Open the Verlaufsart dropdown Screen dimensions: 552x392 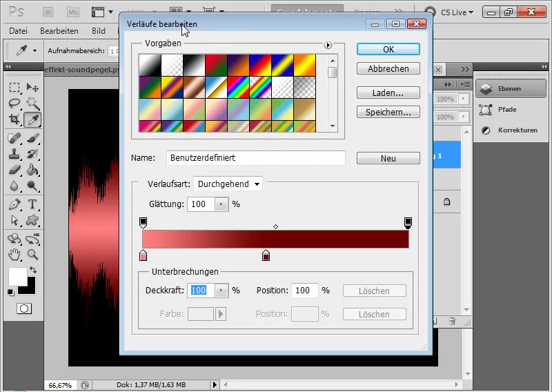(228, 184)
